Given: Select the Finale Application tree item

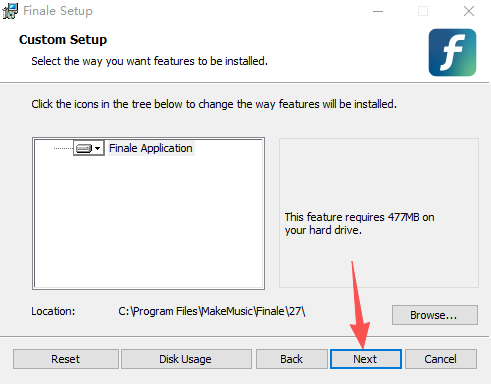Looking at the screenshot, I should tap(151, 148).
